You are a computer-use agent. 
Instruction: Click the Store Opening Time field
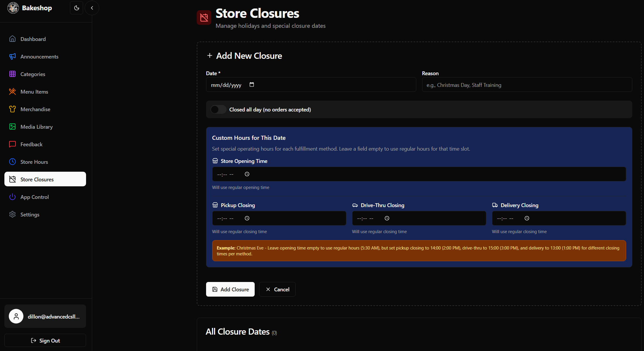click(419, 174)
